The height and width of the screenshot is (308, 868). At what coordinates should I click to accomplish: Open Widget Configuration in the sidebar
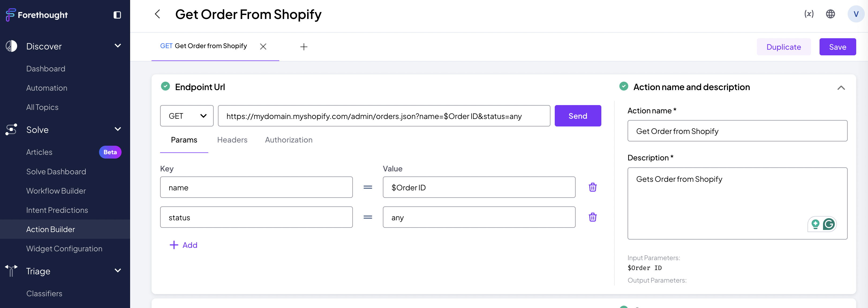tap(64, 249)
